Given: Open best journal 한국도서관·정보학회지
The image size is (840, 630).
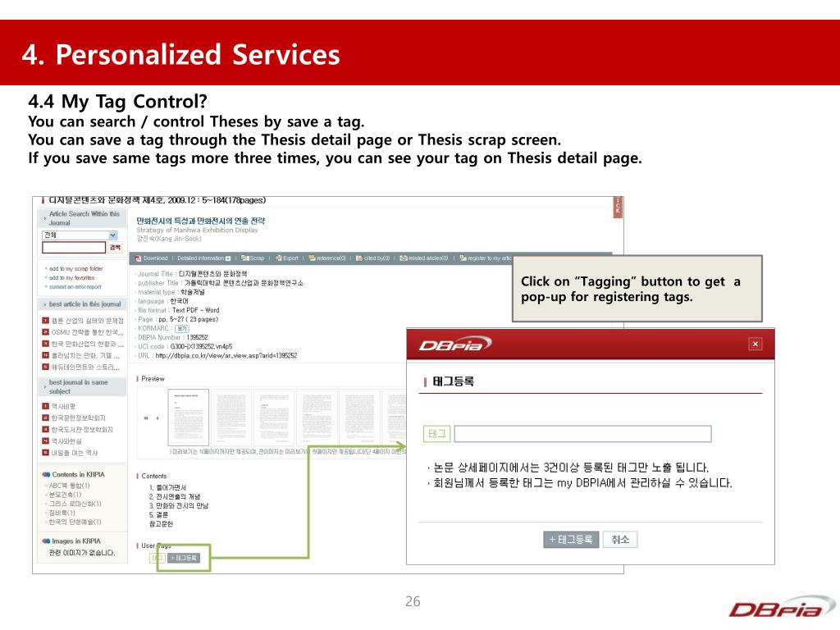Looking at the screenshot, I should click(78, 430).
